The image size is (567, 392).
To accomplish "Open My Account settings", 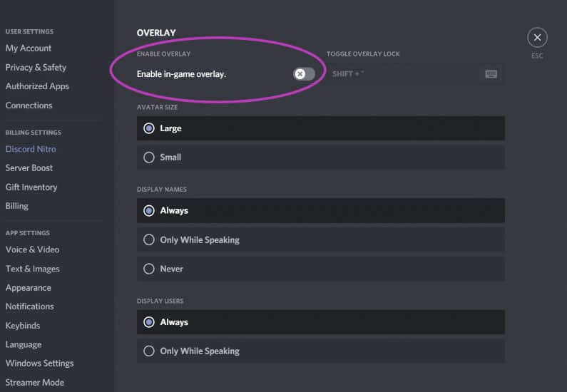I will coord(29,48).
